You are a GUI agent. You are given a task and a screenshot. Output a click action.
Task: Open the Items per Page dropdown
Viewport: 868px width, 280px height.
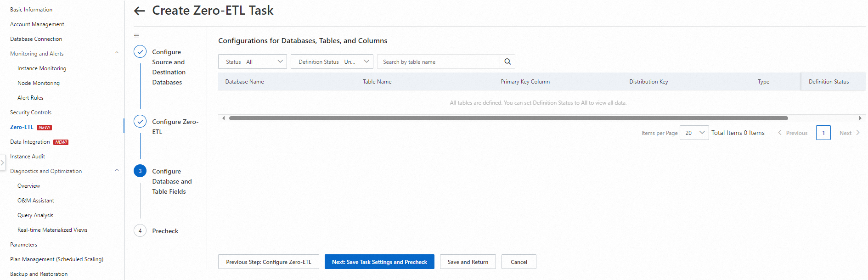point(694,133)
